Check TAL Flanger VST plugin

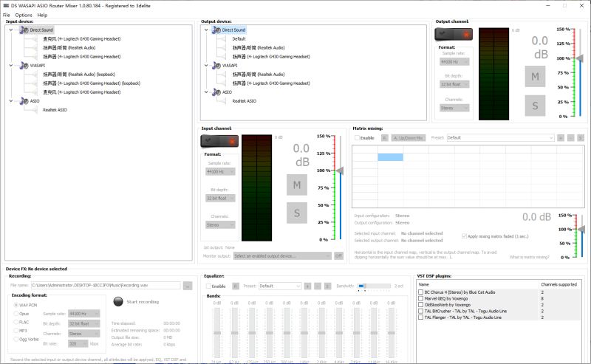tap(420, 317)
